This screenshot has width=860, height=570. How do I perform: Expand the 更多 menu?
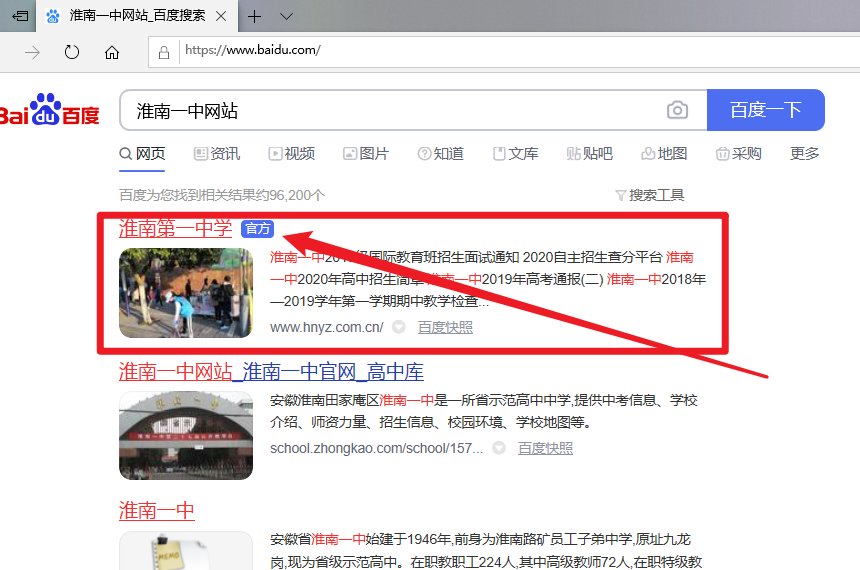tap(805, 154)
